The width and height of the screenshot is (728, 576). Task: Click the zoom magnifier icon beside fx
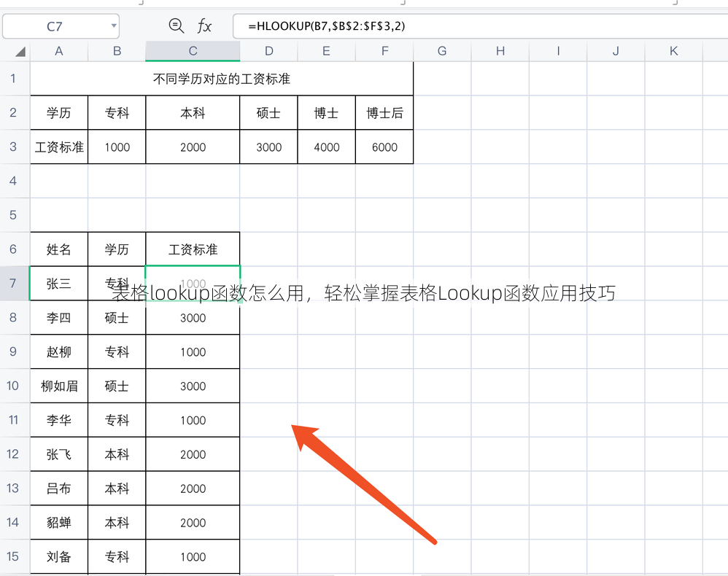[x=176, y=26]
